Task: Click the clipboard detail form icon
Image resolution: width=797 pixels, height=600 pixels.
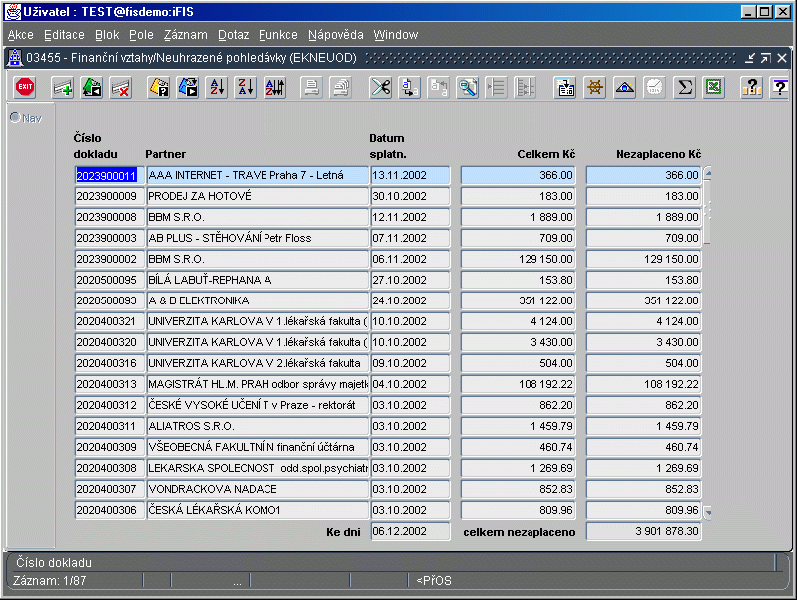Action: pos(565,87)
